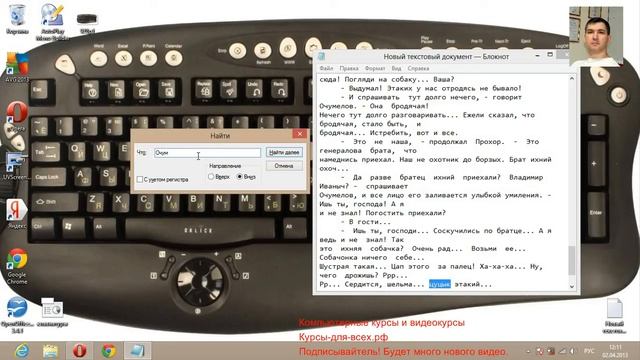The height and width of the screenshot is (360, 640).
Task: Minimize the Notepad window
Action: point(538,55)
